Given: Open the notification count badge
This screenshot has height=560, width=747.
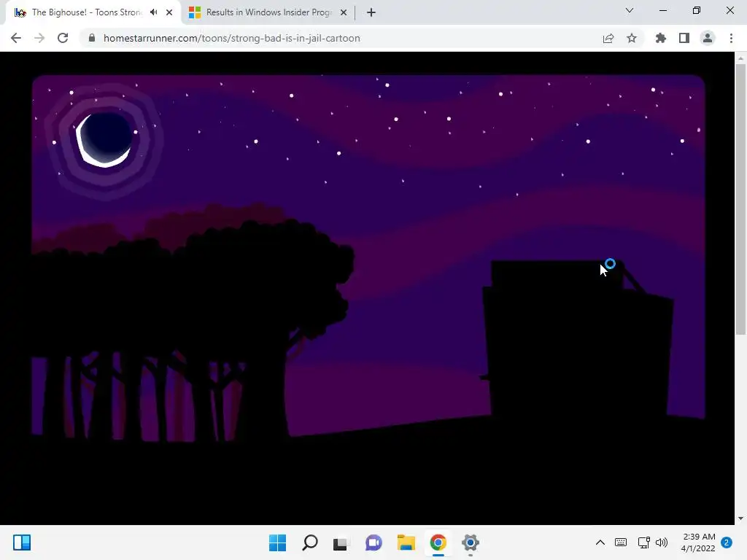Looking at the screenshot, I should pyautogui.click(x=727, y=542).
